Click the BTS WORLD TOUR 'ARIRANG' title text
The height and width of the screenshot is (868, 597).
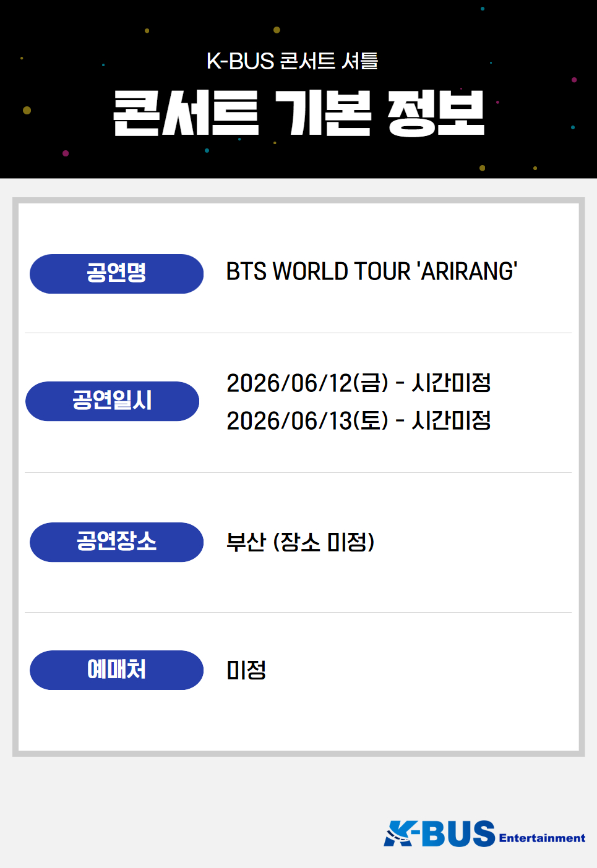coord(371,272)
